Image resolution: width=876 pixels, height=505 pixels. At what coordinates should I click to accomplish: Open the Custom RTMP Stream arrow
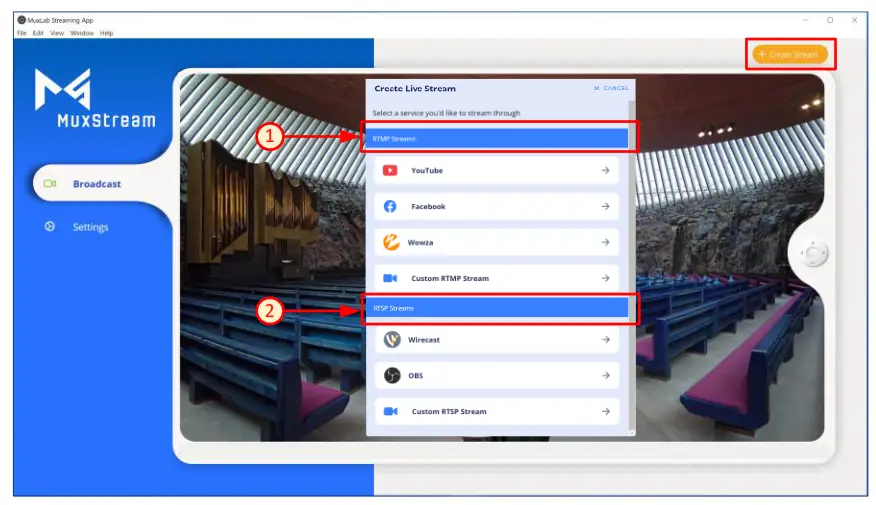coord(605,278)
